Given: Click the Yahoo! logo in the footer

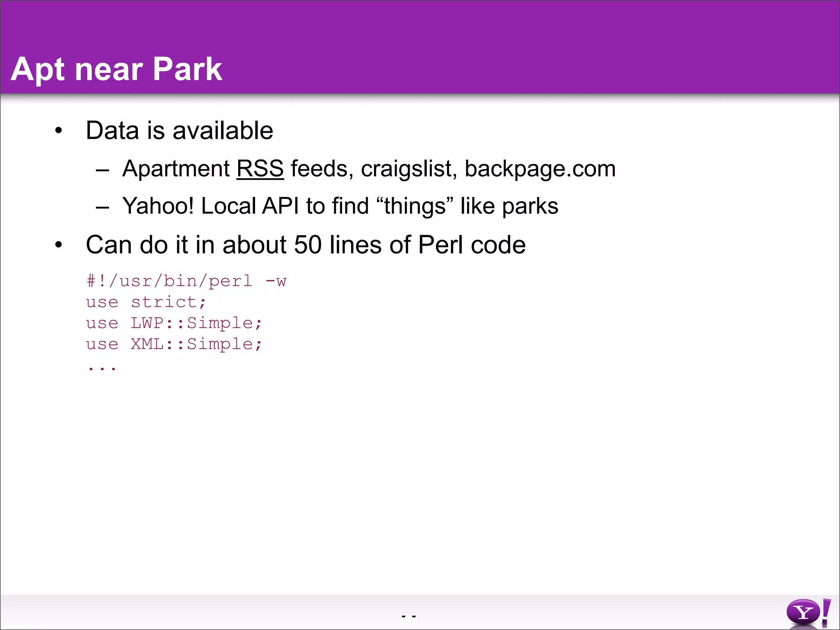Looking at the screenshot, I should click(808, 613).
